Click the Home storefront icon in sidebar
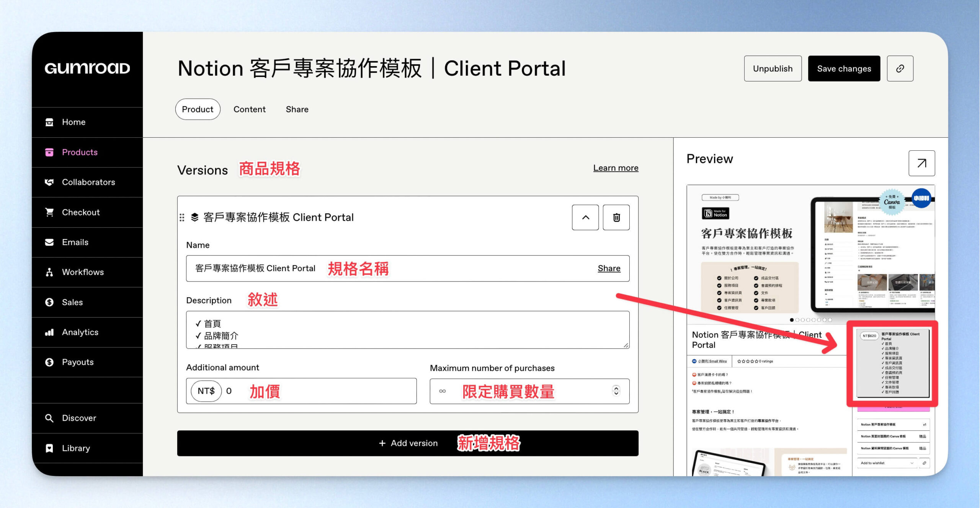 click(49, 122)
